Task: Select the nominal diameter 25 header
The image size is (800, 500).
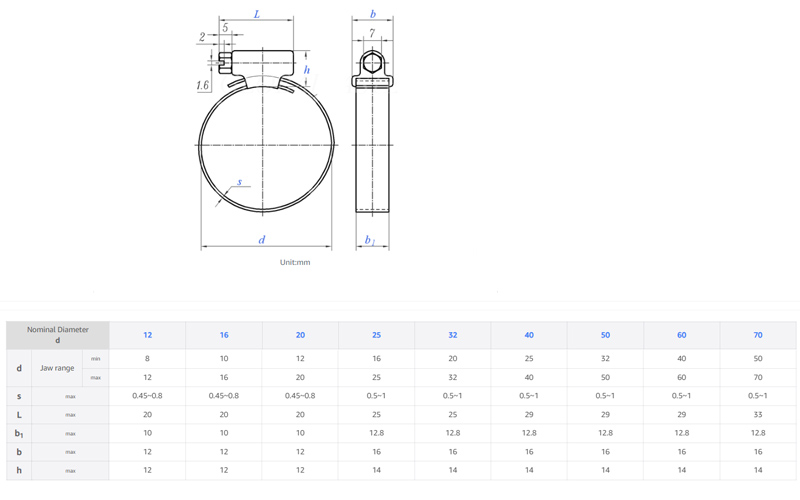Action: click(376, 335)
